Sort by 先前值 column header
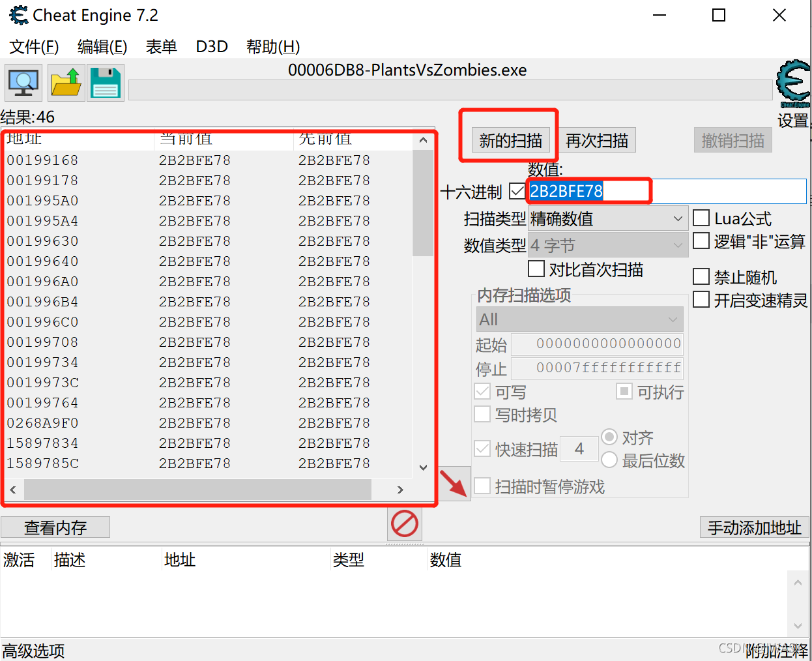812x661 pixels. click(353, 140)
